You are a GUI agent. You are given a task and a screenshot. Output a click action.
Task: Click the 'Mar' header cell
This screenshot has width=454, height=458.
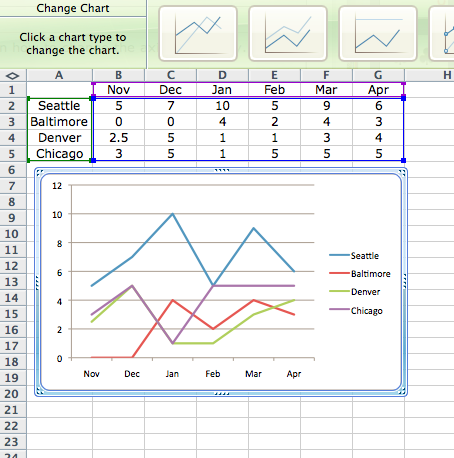click(326, 90)
